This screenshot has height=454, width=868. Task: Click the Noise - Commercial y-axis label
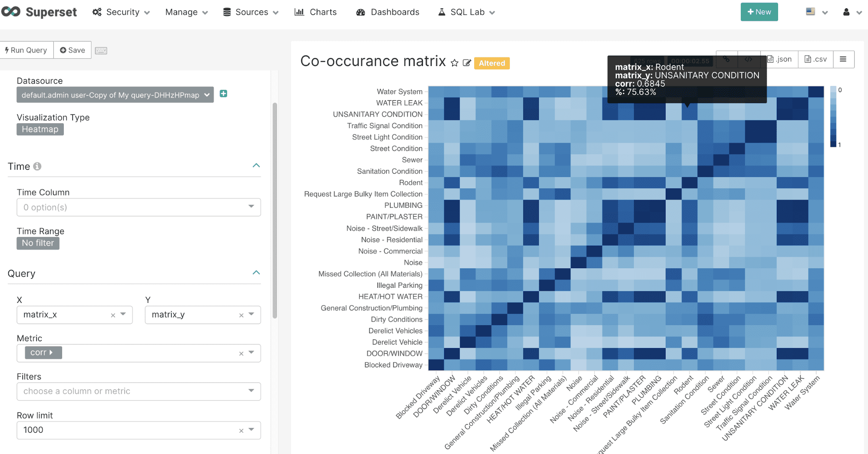(x=390, y=251)
